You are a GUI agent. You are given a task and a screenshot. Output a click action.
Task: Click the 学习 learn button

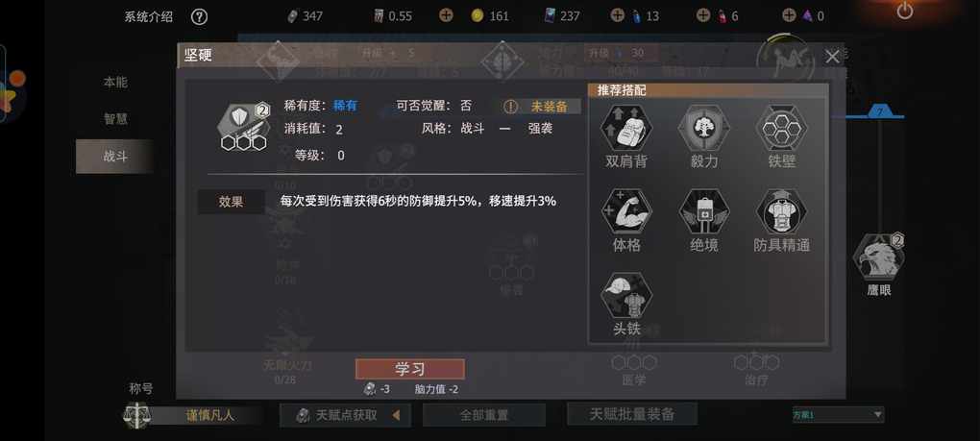click(x=410, y=369)
